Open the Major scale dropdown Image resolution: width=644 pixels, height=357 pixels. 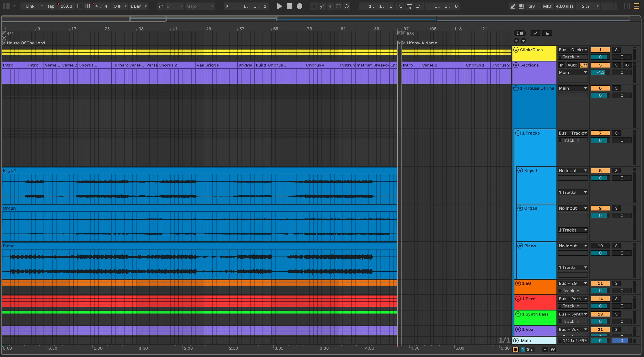[200, 6]
